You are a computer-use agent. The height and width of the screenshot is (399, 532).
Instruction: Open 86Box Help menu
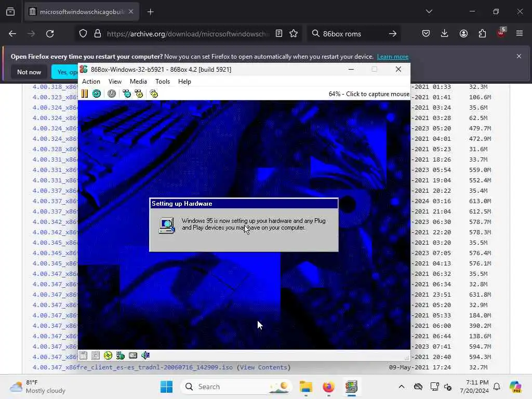pyautogui.click(x=184, y=82)
